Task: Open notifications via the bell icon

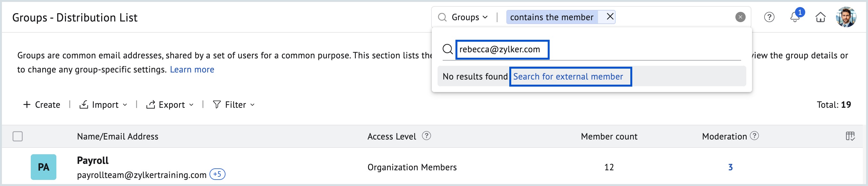Action: pos(795,17)
